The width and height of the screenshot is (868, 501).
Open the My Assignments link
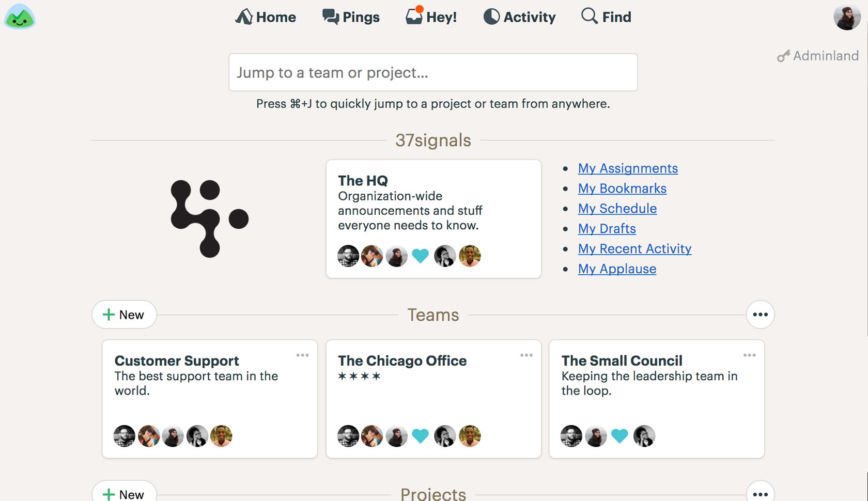coord(628,168)
